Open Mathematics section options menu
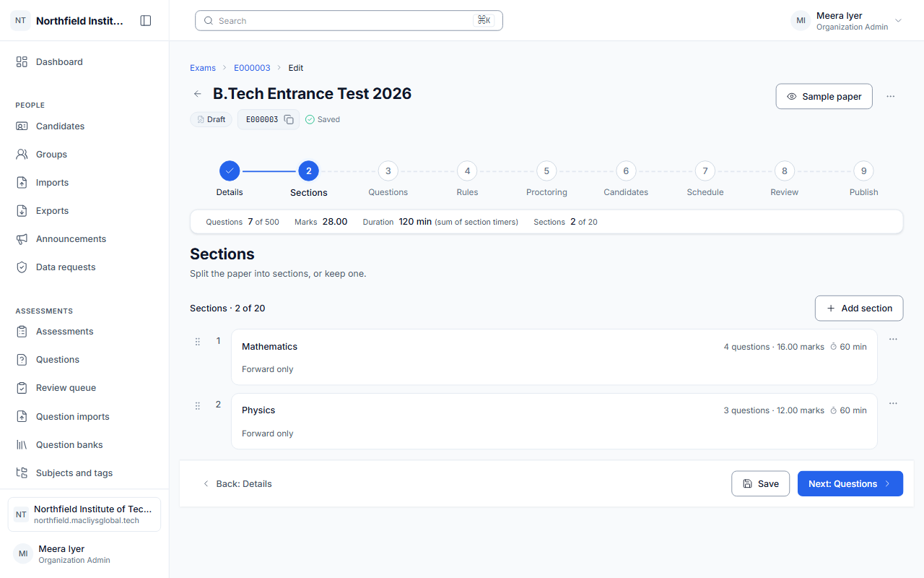924x578 pixels. pos(893,340)
